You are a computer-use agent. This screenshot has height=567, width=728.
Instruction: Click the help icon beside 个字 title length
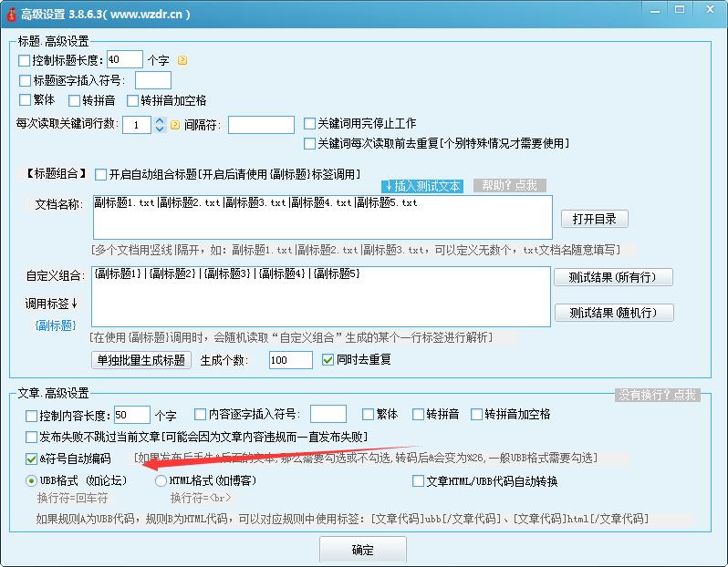pos(182,60)
